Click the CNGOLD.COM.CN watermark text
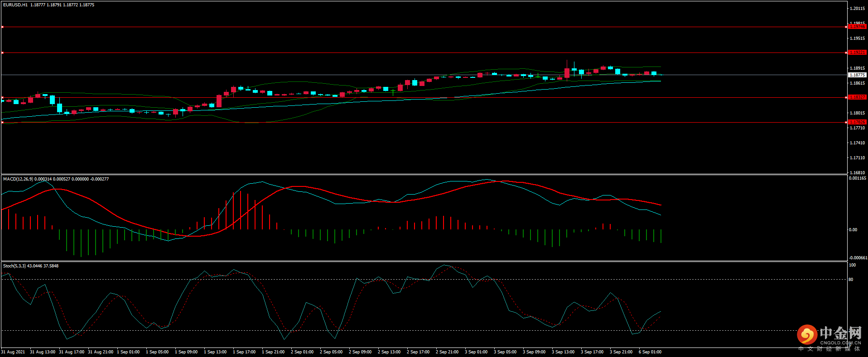 tap(840, 343)
